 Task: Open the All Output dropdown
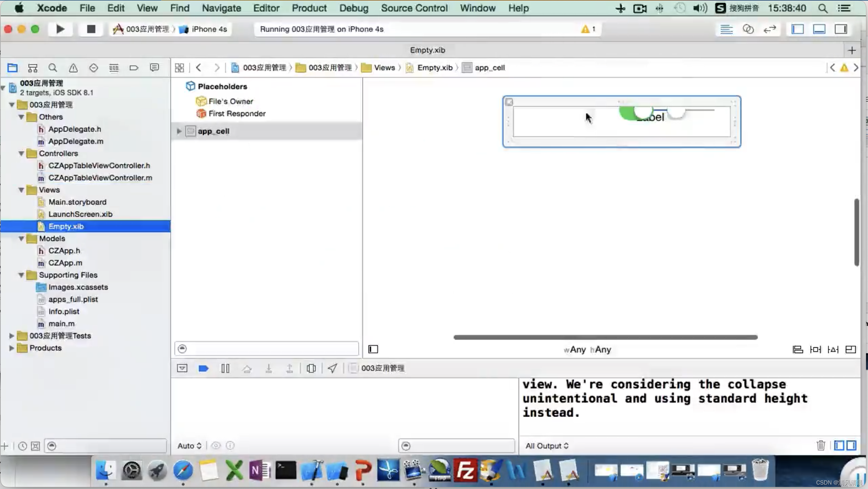tap(547, 446)
